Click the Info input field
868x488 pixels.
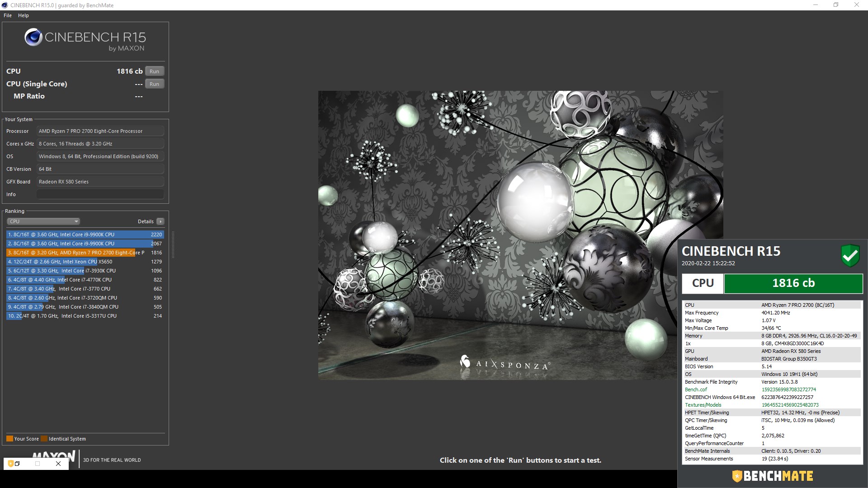[100, 194]
